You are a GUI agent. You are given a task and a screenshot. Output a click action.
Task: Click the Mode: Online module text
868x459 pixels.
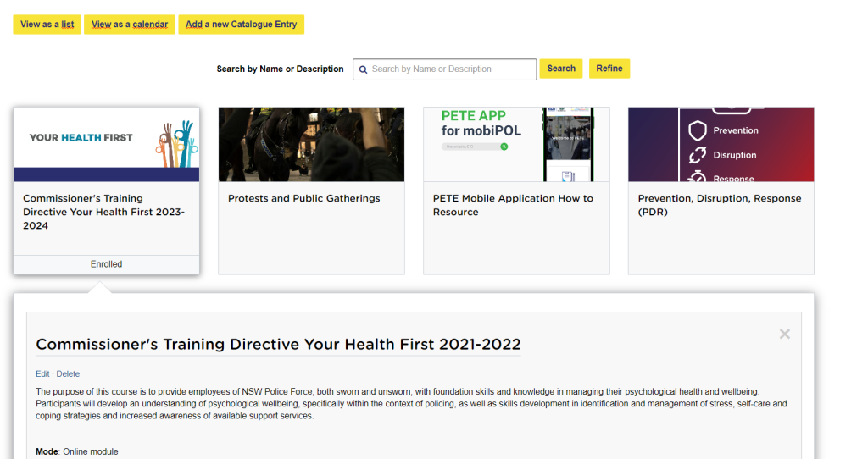point(77,452)
